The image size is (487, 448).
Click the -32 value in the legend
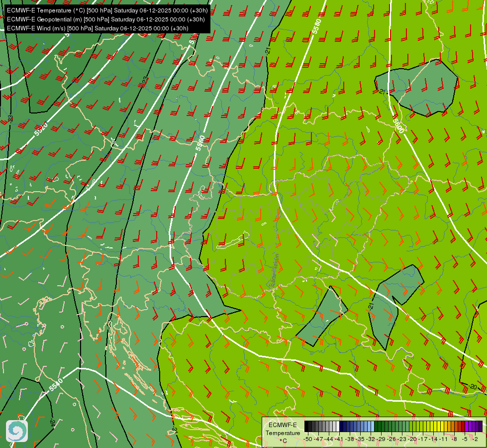[x=371, y=439]
